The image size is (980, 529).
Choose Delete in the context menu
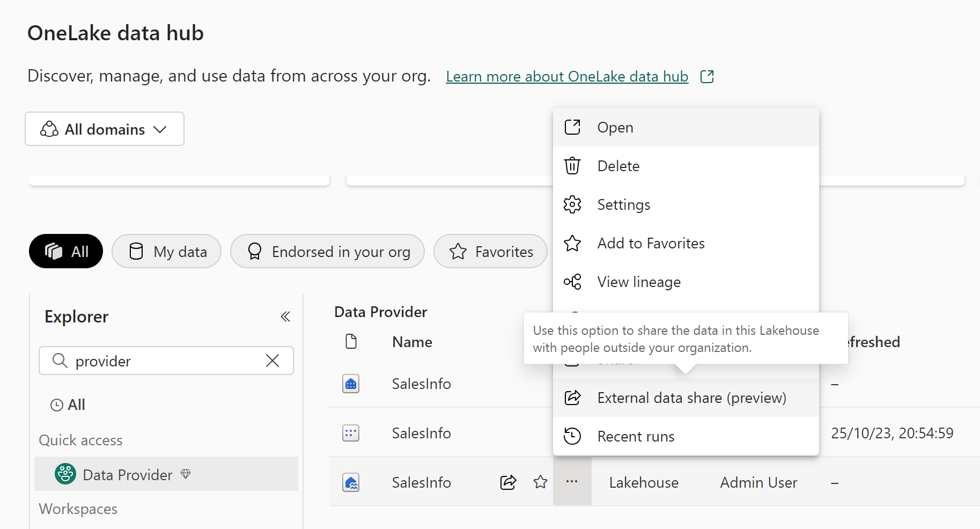pos(686,166)
